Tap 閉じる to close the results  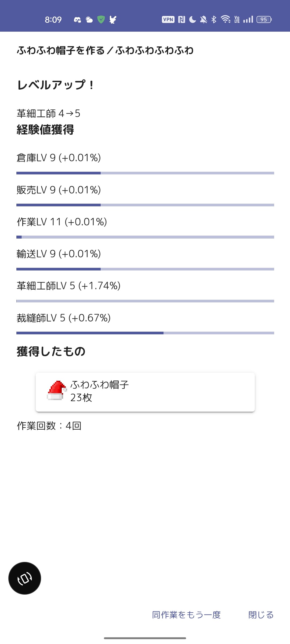(261, 615)
